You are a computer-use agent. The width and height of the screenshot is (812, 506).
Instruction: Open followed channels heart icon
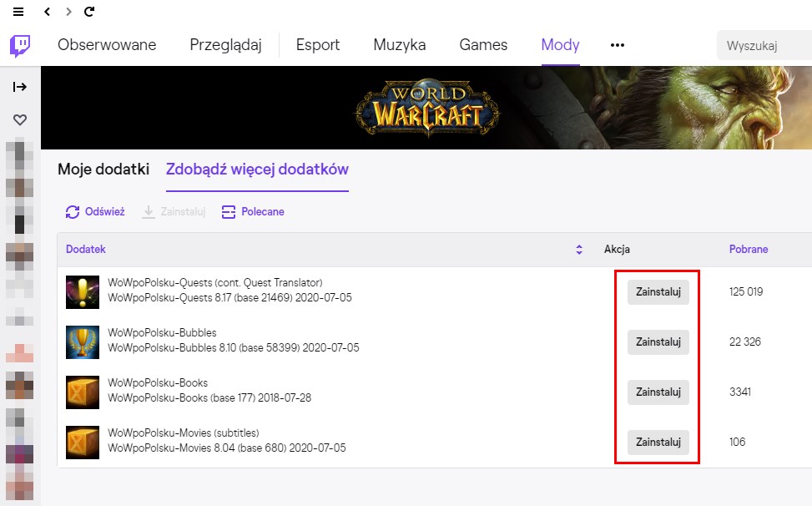coord(20,119)
